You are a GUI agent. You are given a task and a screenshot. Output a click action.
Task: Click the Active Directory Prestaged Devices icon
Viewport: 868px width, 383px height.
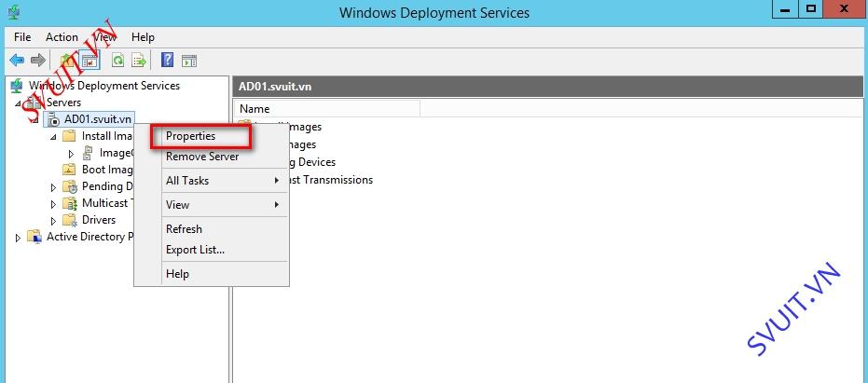(x=34, y=237)
